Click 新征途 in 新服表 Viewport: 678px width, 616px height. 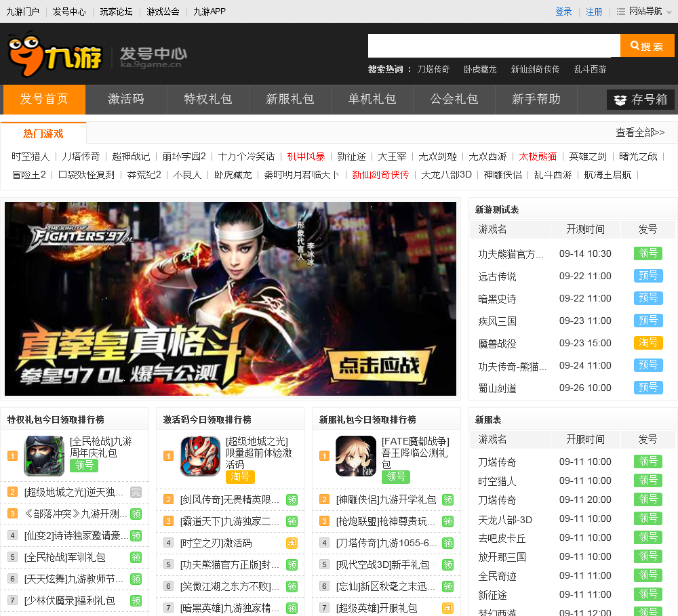pos(492,595)
